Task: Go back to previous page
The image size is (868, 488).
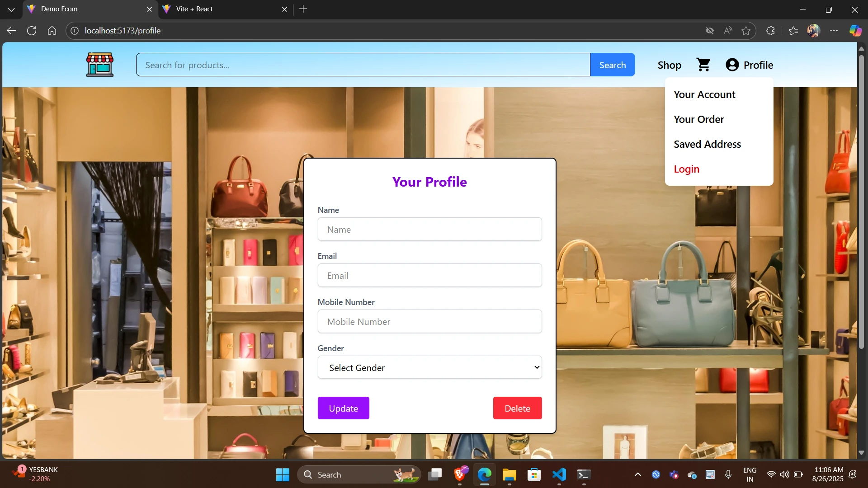Action: (x=11, y=31)
